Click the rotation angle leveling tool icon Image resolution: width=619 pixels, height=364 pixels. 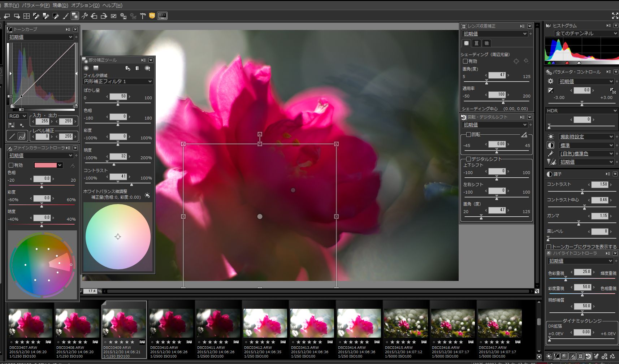click(x=524, y=135)
